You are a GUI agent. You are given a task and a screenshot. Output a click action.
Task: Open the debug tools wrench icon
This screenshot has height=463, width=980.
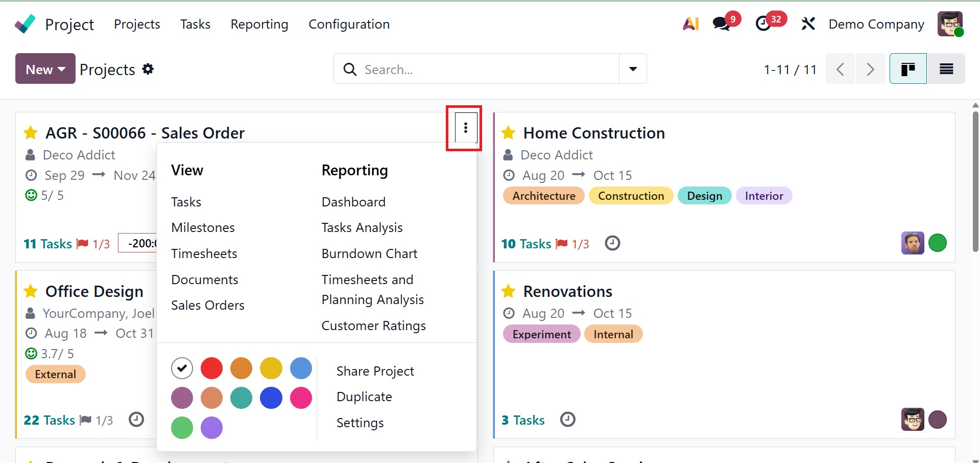pyautogui.click(x=808, y=24)
